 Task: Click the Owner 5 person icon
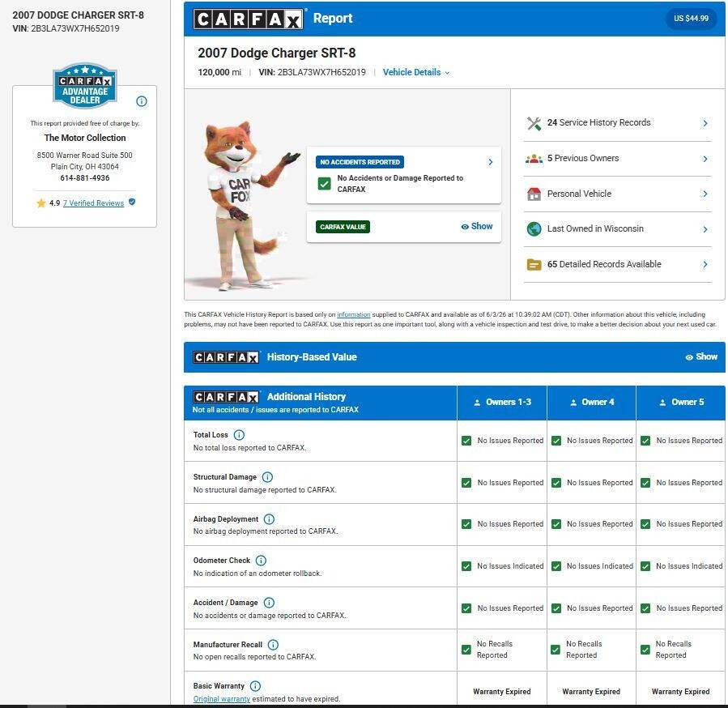[x=662, y=403]
